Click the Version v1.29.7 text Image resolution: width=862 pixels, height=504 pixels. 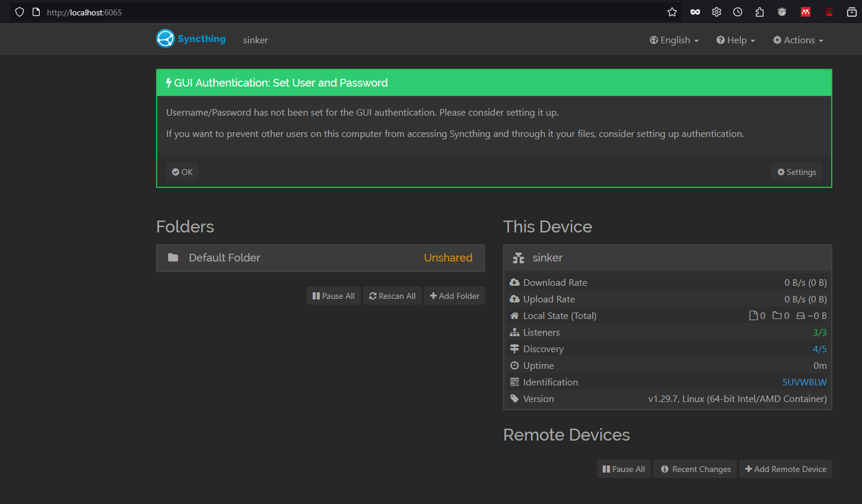tap(737, 399)
